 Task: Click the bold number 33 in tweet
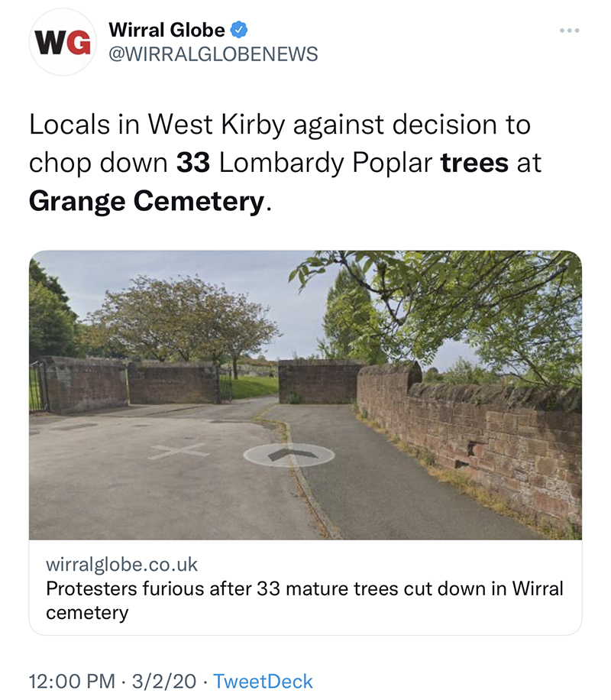(x=194, y=164)
